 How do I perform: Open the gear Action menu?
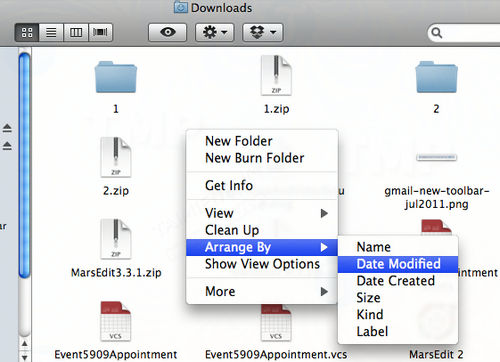click(215, 32)
